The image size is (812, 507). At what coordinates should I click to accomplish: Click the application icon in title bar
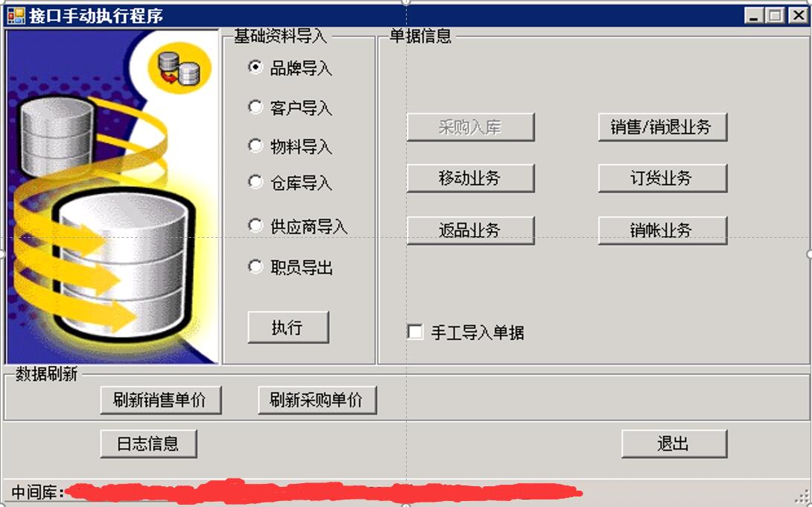point(16,16)
